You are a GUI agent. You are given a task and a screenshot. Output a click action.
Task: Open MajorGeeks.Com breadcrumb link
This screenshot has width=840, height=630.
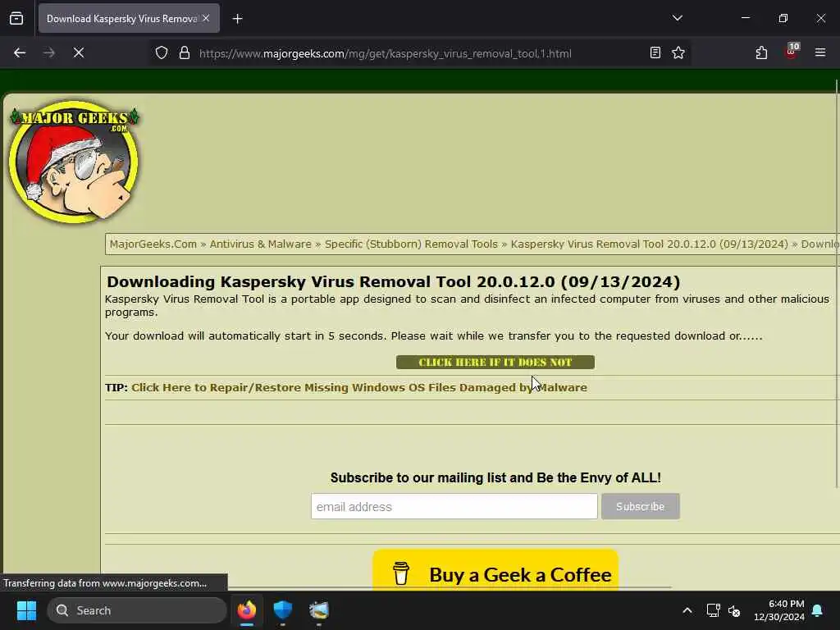pos(153,244)
